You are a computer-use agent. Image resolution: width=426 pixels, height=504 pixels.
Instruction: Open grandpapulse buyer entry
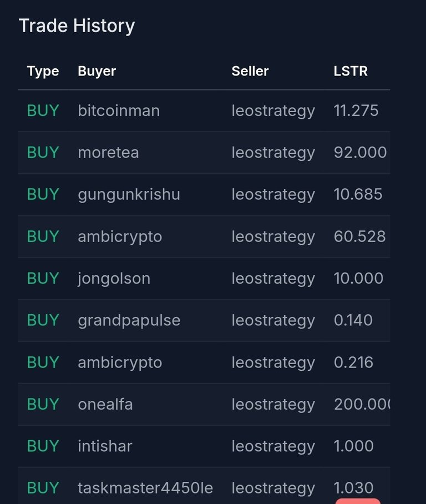(x=129, y=321)
